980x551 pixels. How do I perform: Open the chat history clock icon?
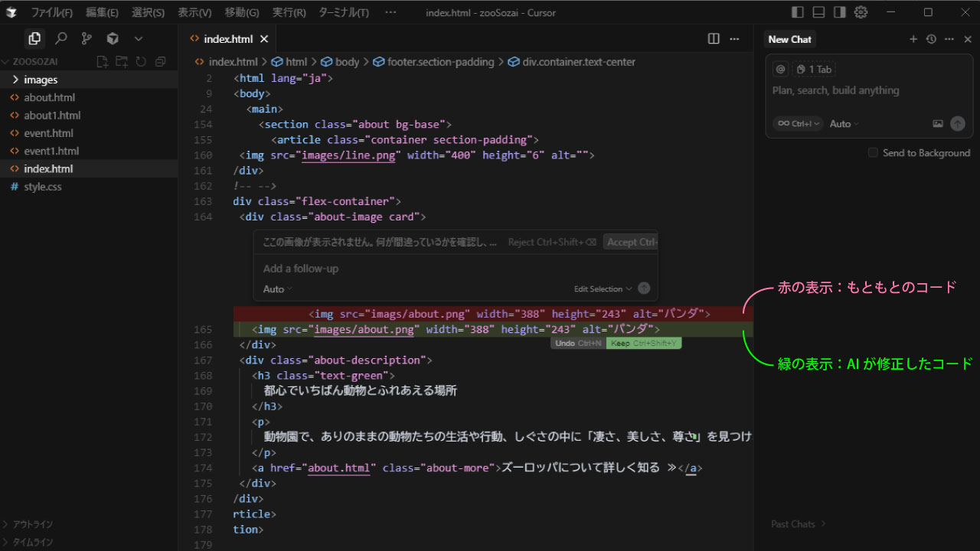931,39
